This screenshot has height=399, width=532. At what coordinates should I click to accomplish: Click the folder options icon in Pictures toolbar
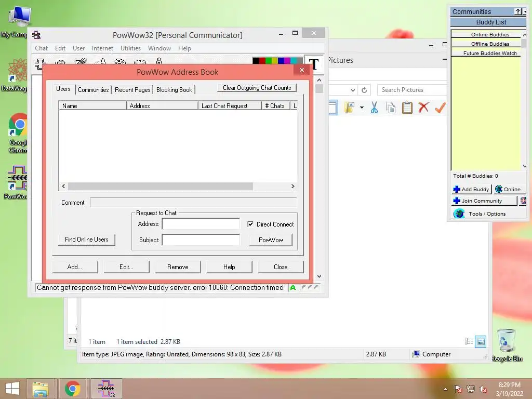pos(349,108)
